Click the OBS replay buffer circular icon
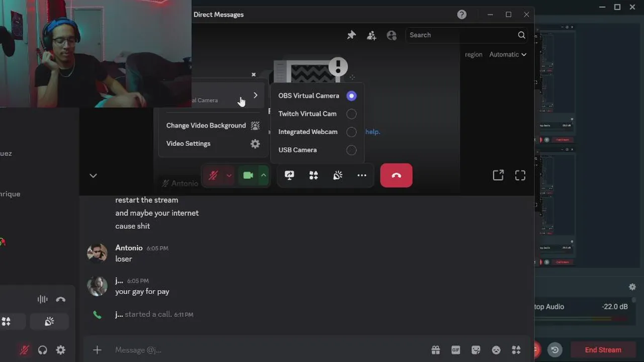Screen dimensions: 644x362 coord(555,350)
